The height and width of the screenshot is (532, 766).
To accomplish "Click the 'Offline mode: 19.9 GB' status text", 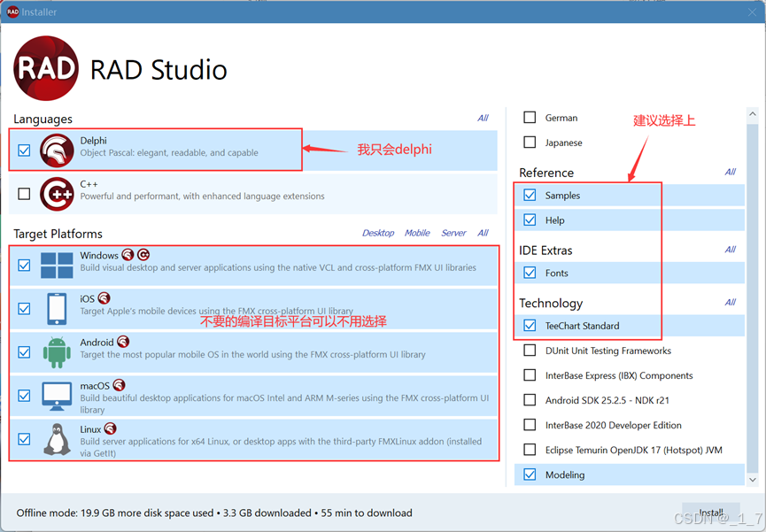I will [214, 513].
